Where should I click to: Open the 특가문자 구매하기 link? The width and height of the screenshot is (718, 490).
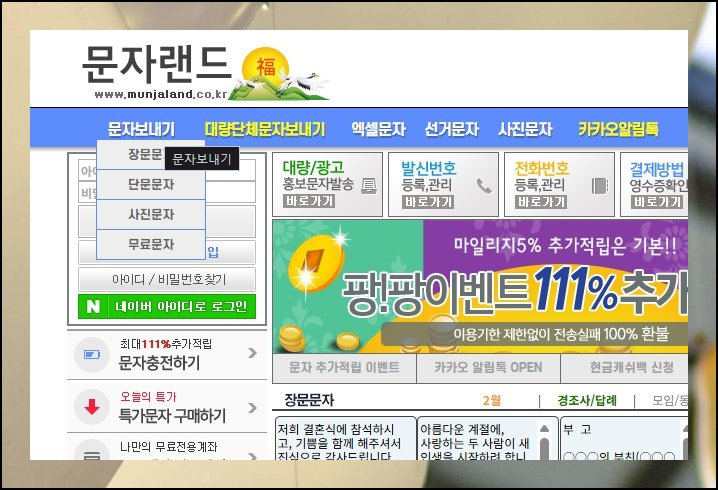click(172, 416)
